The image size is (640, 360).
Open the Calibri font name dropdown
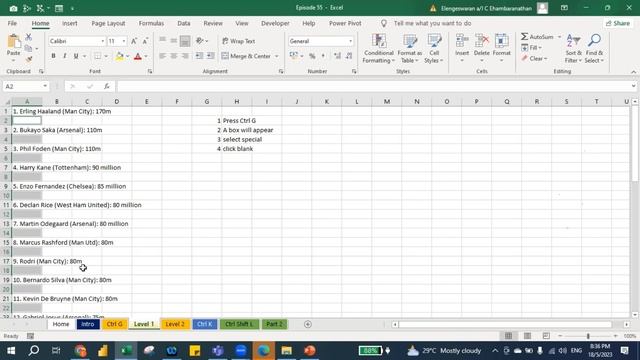pyautogui.click(x=102, y=41)
